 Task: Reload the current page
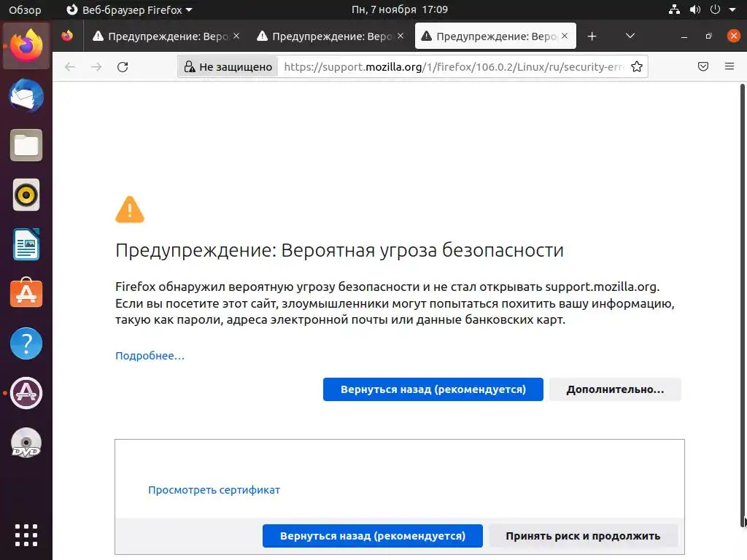coord(123,66)
